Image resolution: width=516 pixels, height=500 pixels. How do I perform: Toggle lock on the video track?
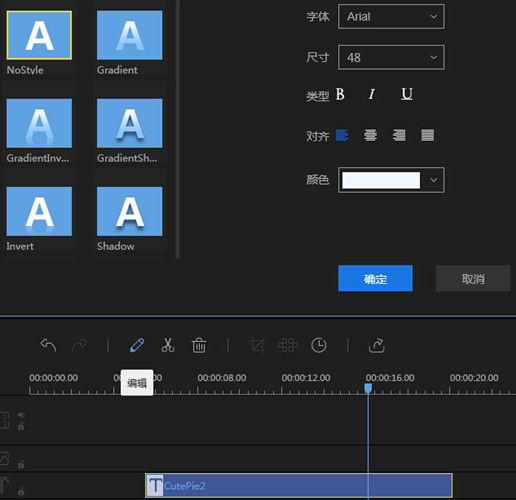tap(21, 426)
